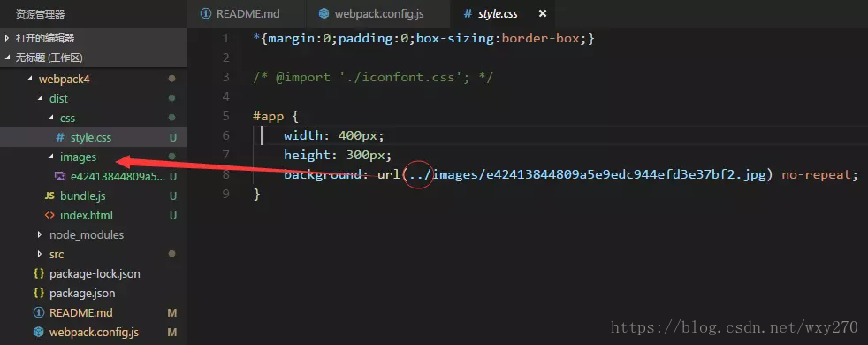Click the webpack cube icon on webpack.config.js tab
This screenshot has height=345, width=868.
(324, 14)
